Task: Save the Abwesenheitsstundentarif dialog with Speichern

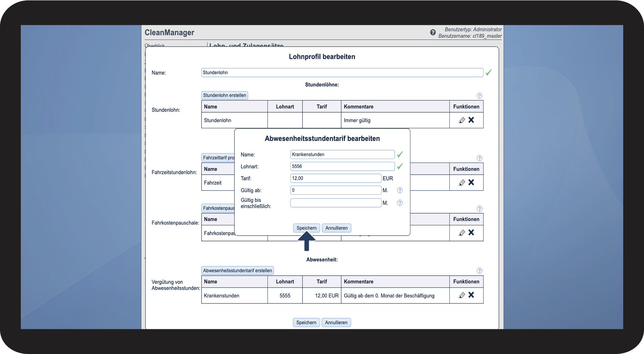Action: [x=307, y=228]
